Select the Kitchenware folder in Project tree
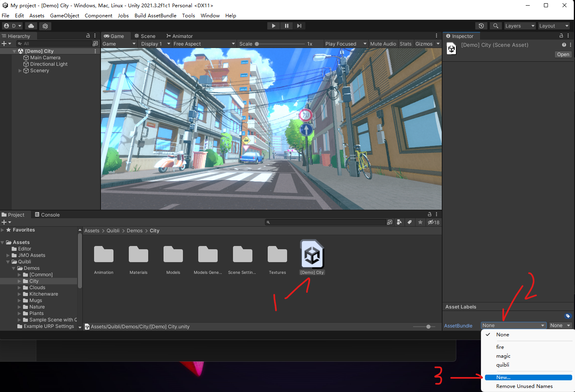 point(44,294)
